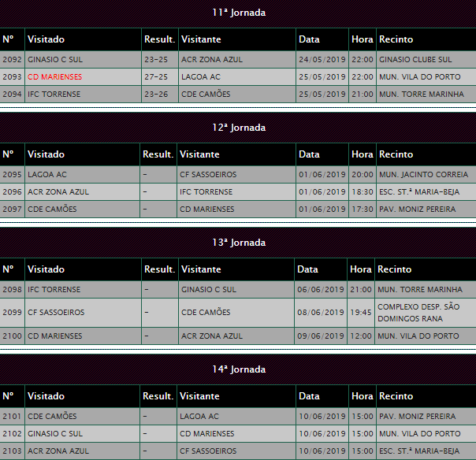Click CD MARIENSES visitor in match 2097

pyautogui.click(x=206, y=209)
